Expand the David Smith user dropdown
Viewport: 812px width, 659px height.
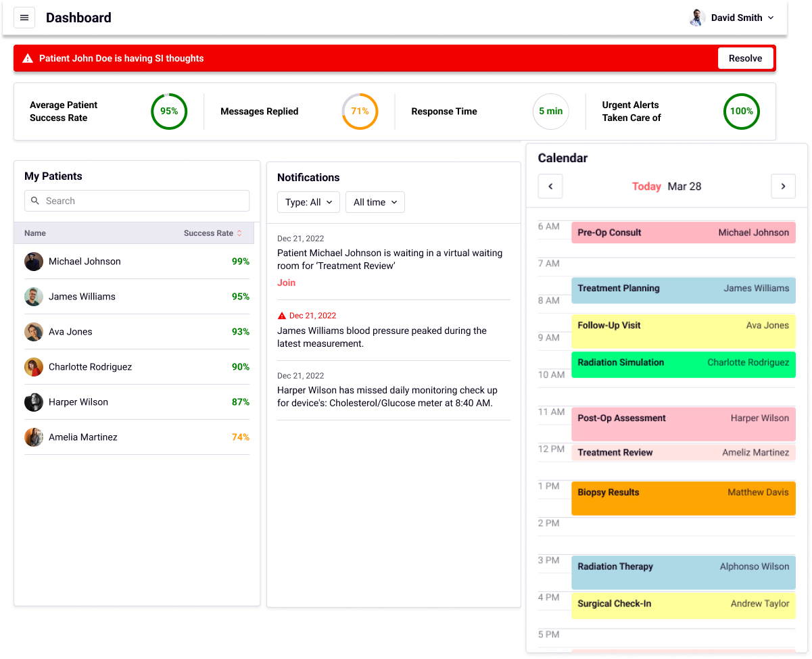pyautogui.click(x=770, y=18)
